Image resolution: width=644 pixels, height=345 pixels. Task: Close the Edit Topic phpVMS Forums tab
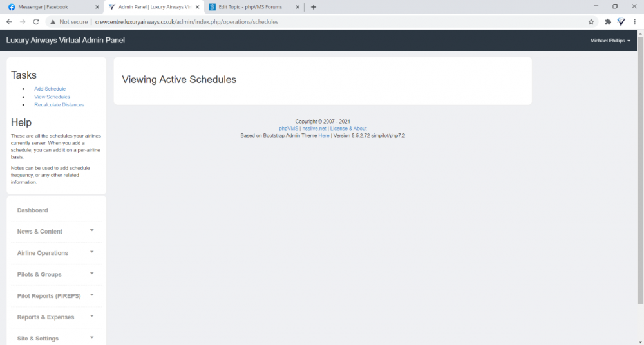[x=298, y=7]
